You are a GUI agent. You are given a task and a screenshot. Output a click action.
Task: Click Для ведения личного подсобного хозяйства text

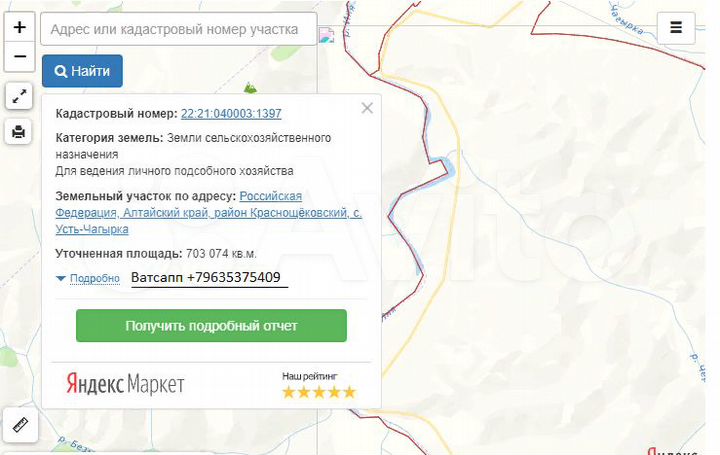pos(174,171)
